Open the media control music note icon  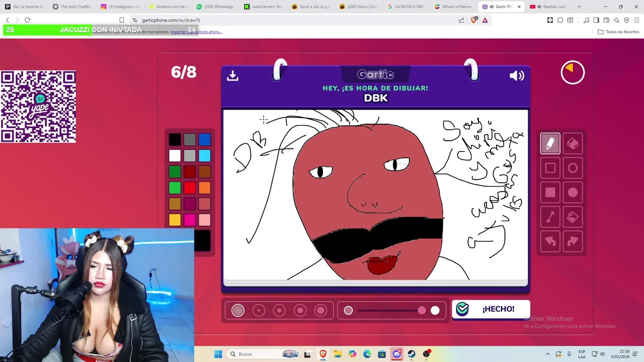[x=586, y=20]
